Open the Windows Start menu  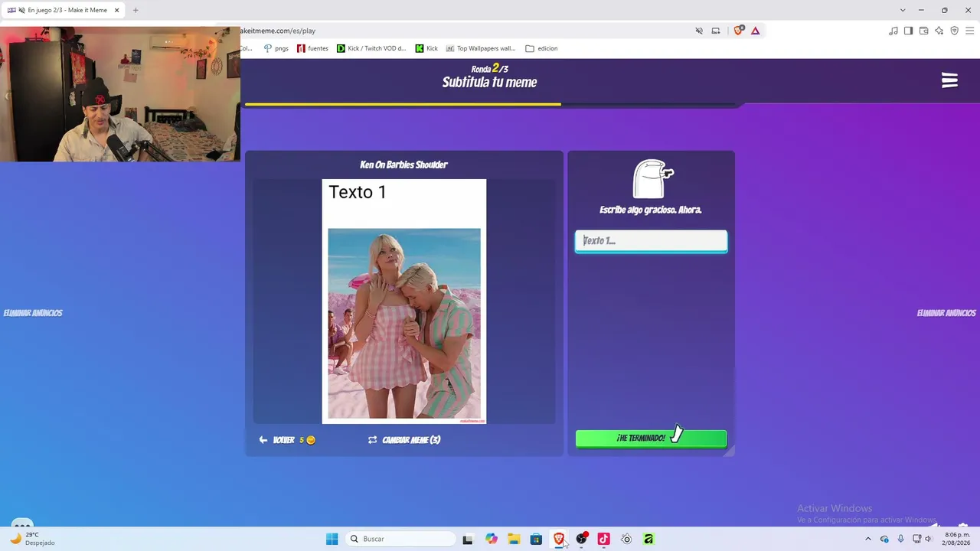332,539
